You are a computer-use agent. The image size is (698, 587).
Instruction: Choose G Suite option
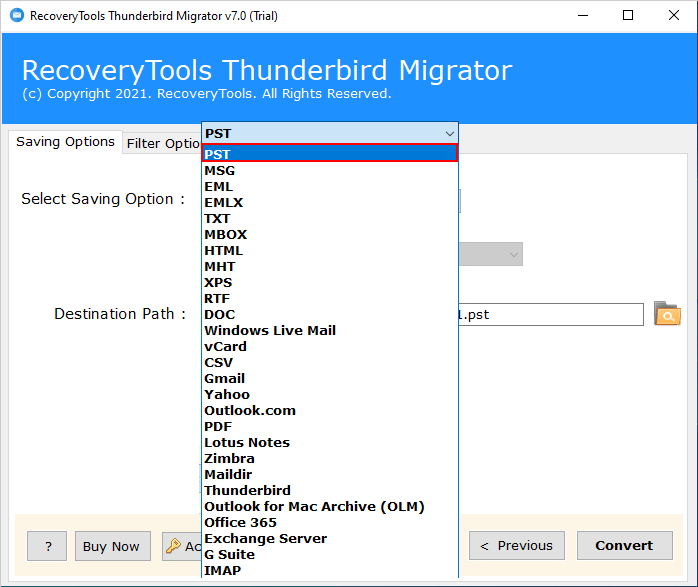[329, 555]
